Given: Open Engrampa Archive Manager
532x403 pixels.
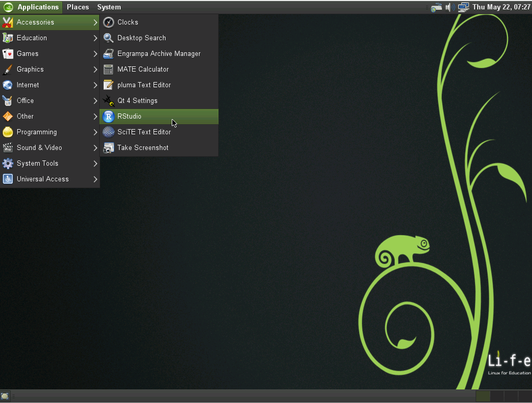Looking at the screenshot, I should (x=159, y=54).
